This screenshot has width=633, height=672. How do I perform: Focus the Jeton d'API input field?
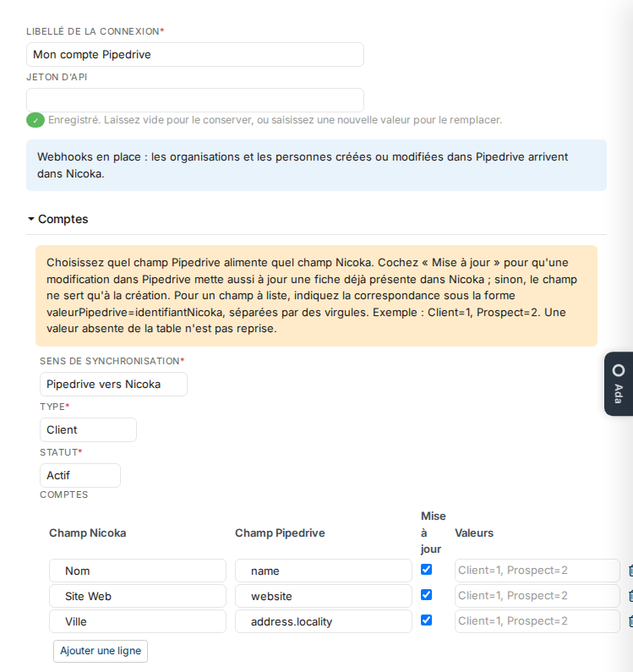195,101
